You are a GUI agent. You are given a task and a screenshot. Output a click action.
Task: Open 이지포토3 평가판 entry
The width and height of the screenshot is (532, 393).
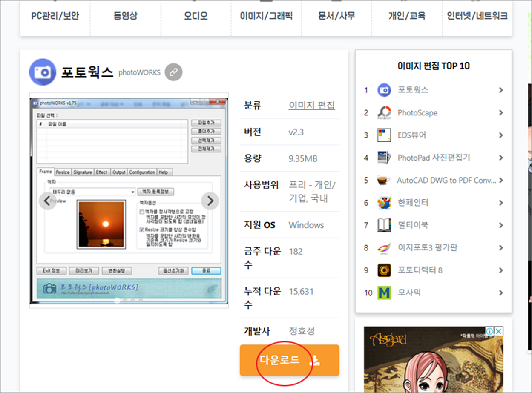coord(428,248)
